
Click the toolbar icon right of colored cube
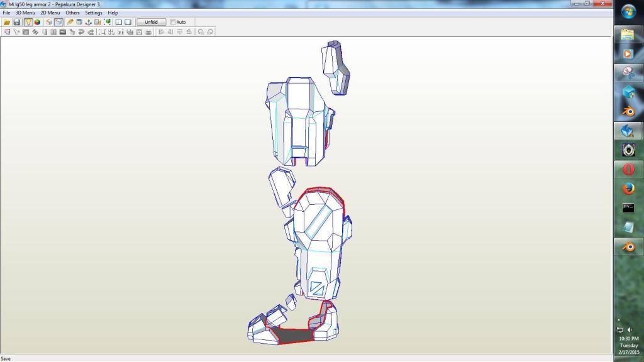(x=49, y=22)
